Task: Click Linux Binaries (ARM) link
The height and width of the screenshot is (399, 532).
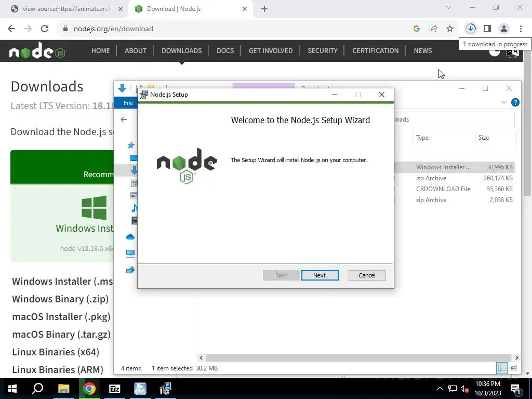Action: click(x=58, y=369)
